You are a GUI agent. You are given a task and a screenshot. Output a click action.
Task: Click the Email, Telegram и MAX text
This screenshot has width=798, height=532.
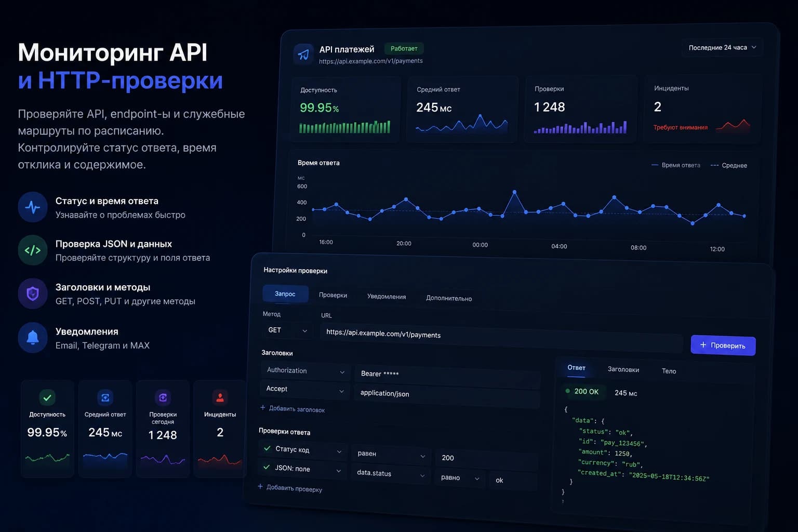102,345
